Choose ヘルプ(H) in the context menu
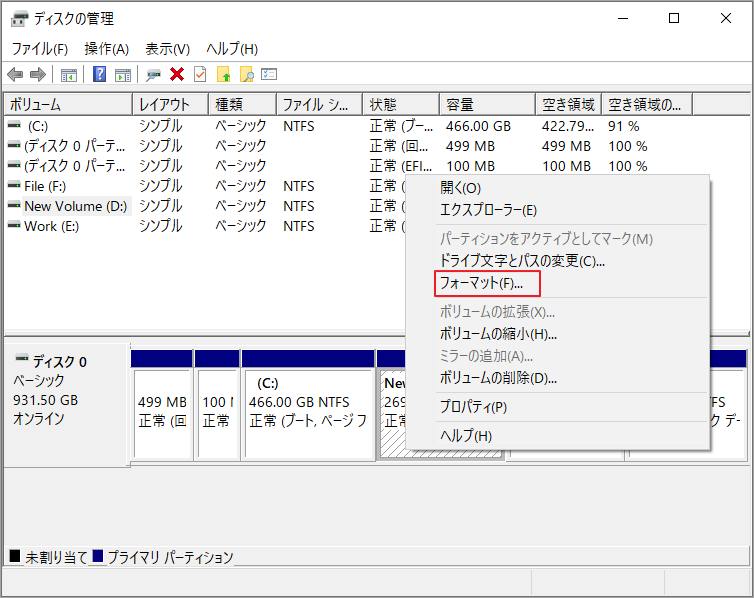The image size is (754, 598). pyautogui.click(x=558, y=436)
